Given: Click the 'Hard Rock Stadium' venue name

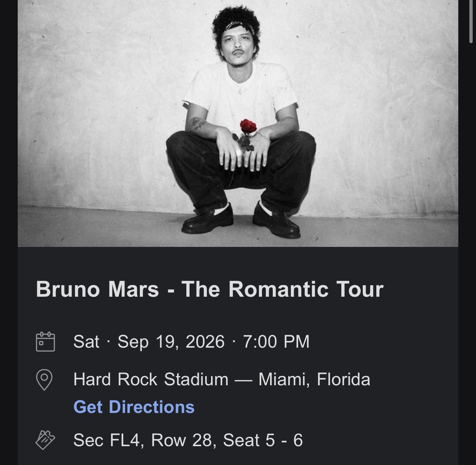Looking at the screenshot, I should tap(151, 379).
